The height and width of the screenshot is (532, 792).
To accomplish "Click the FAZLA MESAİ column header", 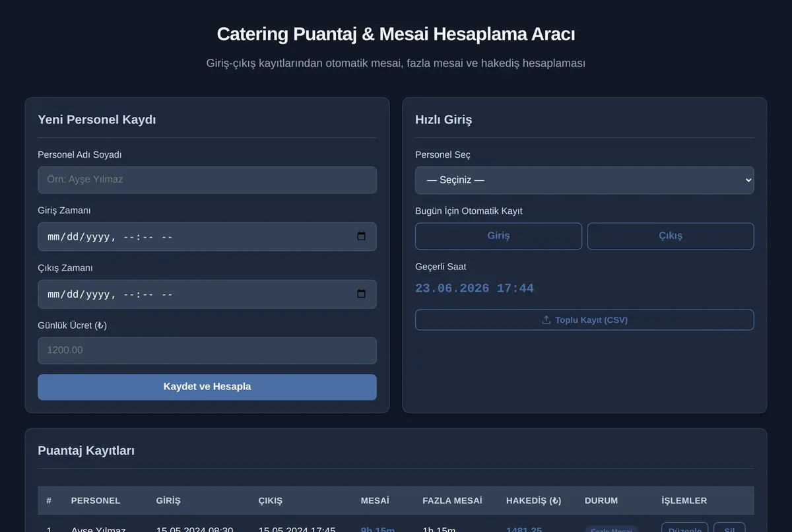I will [x=452, y=501].
